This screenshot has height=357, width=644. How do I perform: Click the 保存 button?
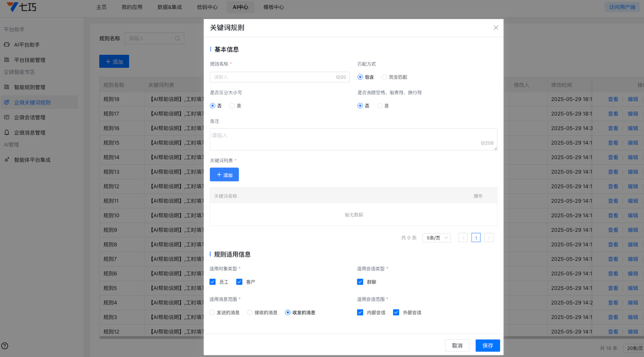click(x=488, y=345)
